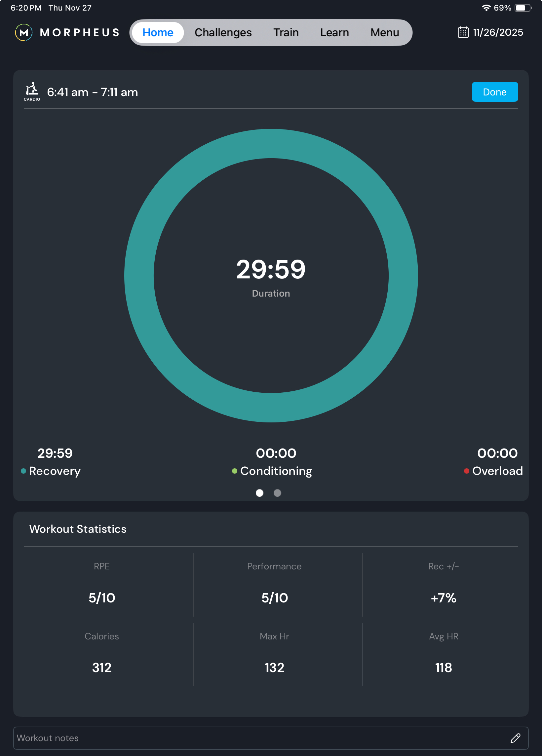Open the calendar date picker icon
This screenshot has width=542, height=756.
pos(463,32)
